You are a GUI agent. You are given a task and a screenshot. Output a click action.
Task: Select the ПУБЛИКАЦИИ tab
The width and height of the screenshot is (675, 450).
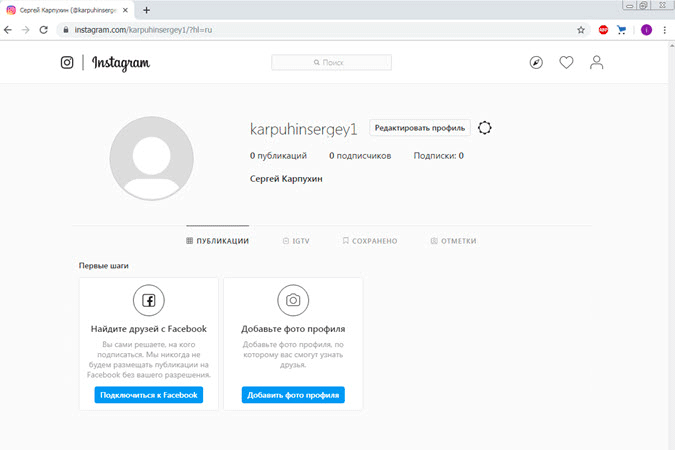click(217, 241)
